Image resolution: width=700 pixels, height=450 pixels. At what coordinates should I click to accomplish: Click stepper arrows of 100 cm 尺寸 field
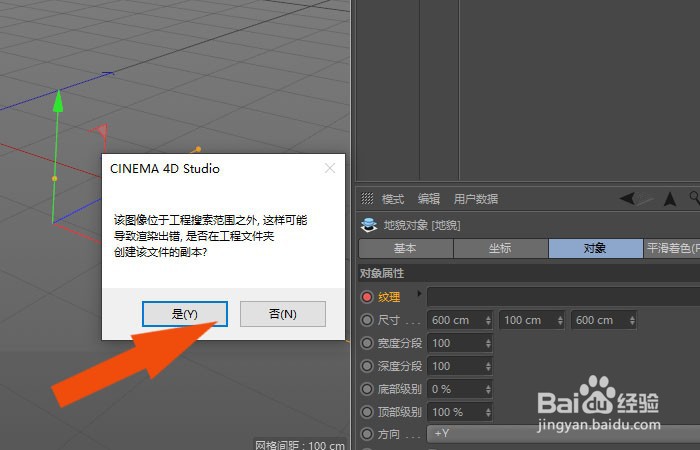(x=560, y=320)
